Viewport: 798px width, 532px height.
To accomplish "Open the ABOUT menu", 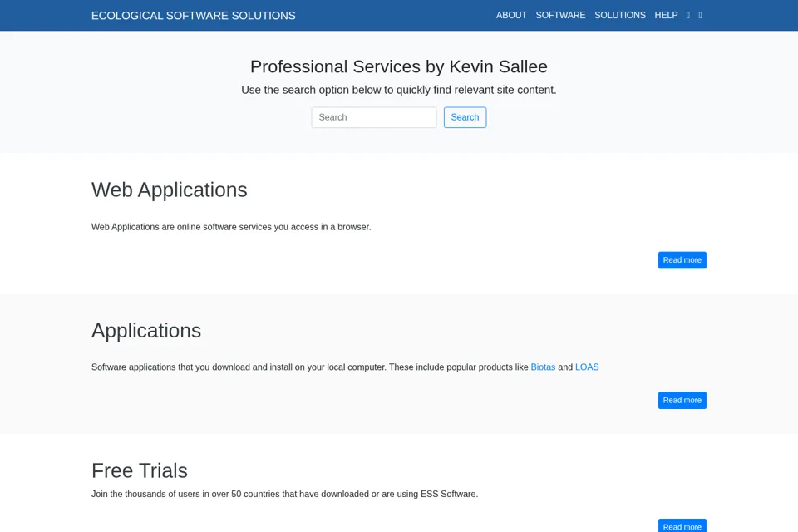I will click(511, 15).
